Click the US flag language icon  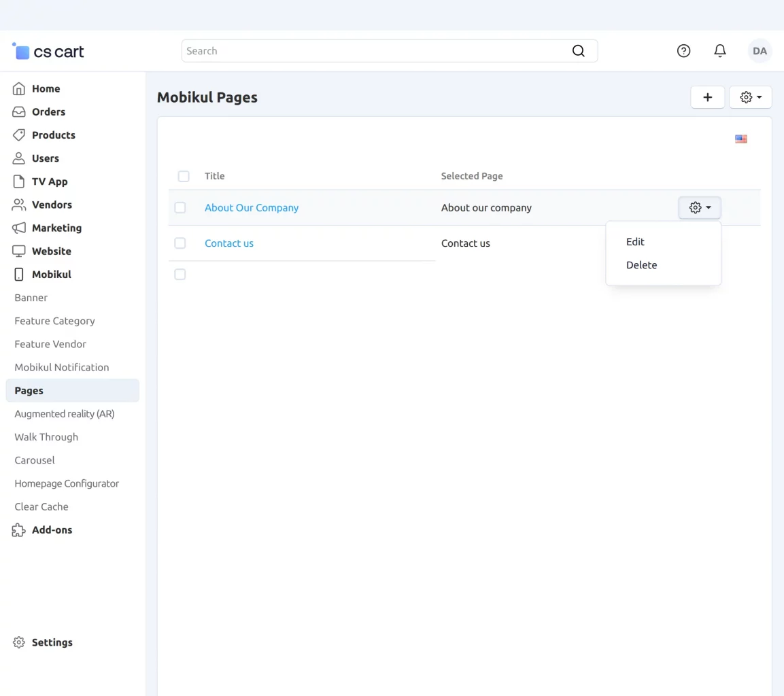[x=740, y=139]
